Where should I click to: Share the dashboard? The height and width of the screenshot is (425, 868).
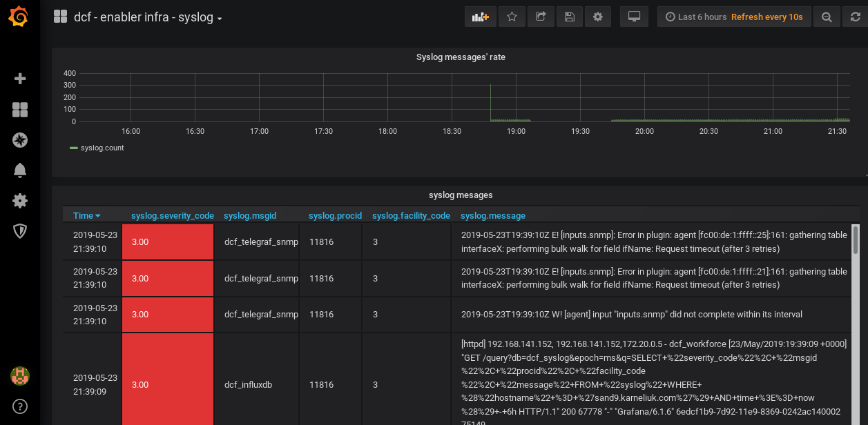tap(541, 17)
